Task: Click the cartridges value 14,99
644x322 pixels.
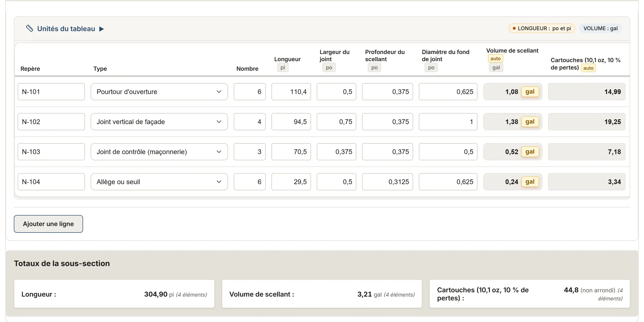Action: (x=612, y=92)
